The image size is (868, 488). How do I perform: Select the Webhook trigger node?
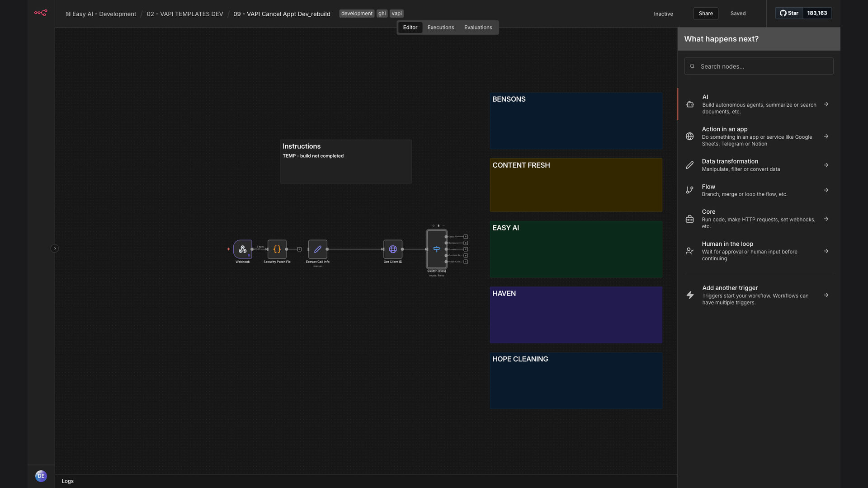tap(242, 249)
